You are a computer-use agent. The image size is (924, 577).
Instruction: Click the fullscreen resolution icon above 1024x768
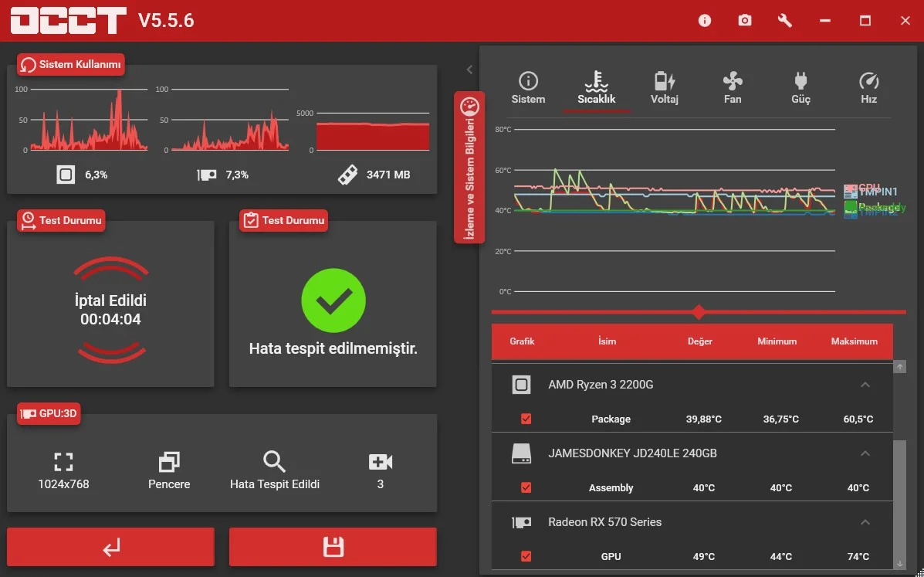63,461
